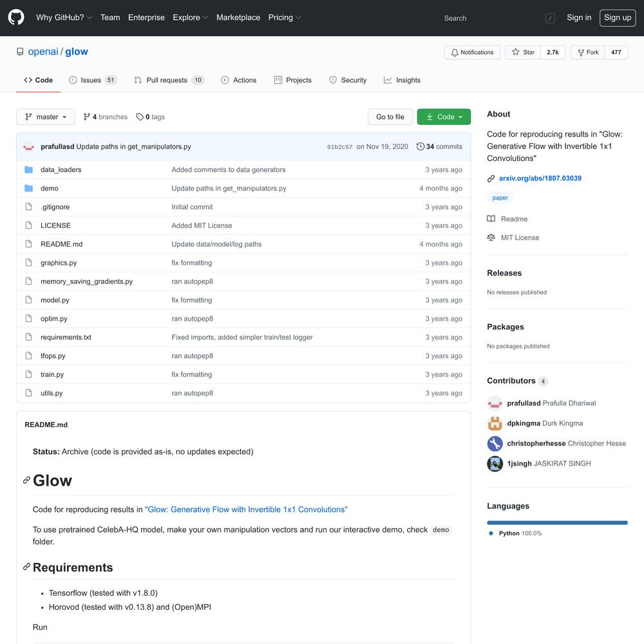Viewport: 644px width, 644px height.
Task: Click the scales icon next to MIT License
Action: 491,237
